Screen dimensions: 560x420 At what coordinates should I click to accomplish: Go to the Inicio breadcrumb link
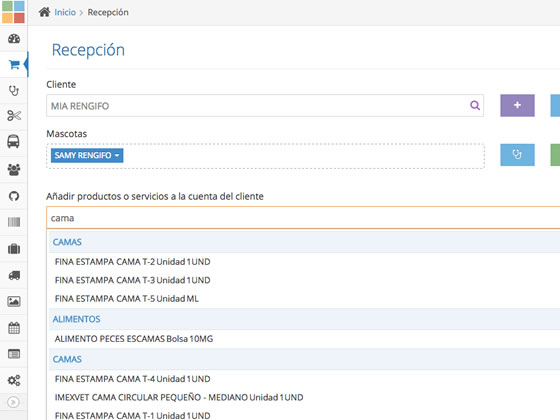click(x=65, y=12)
